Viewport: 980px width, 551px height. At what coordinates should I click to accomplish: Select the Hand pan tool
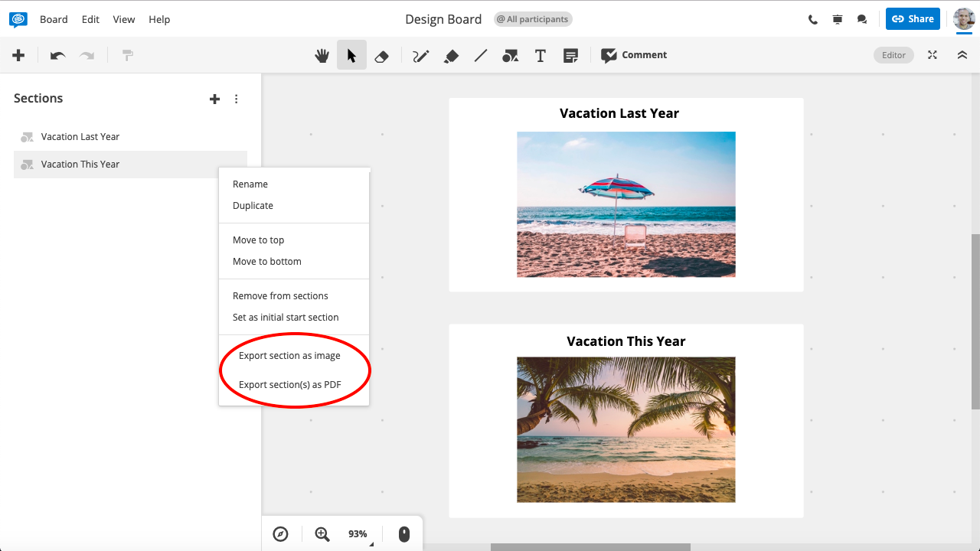[322, 55]
